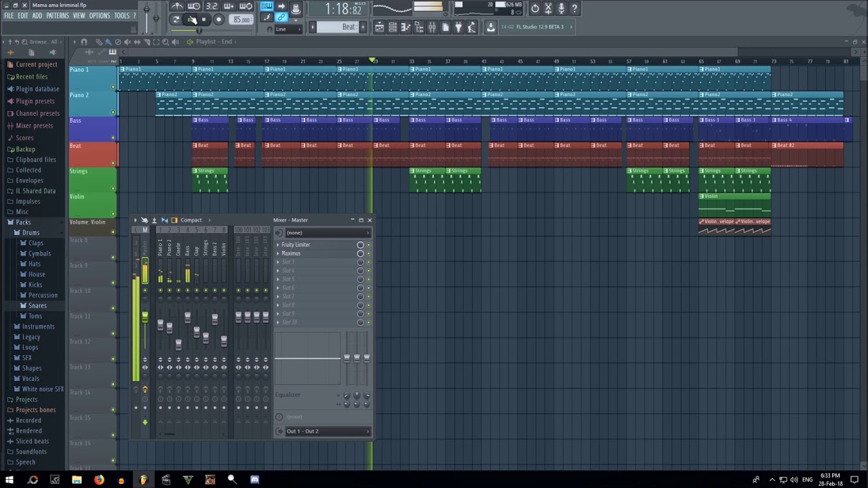
Task: Click the tempo field showing 85.000
Action: [x=241, y=20]
